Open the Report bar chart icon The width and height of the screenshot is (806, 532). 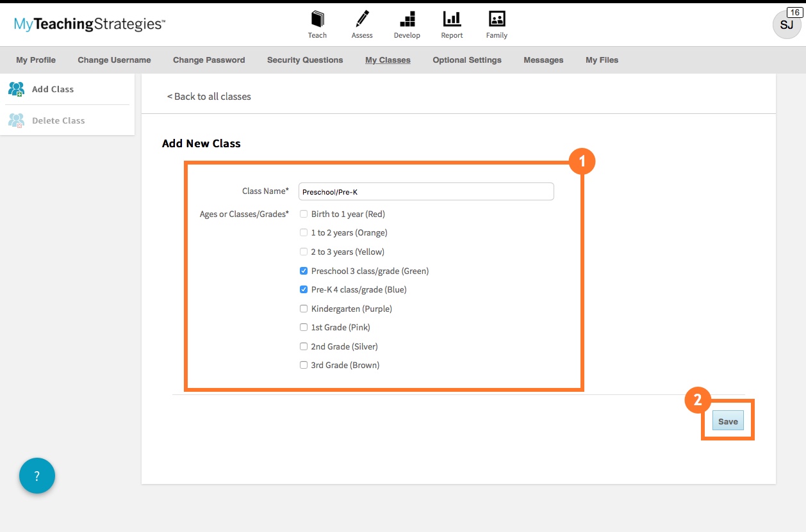[x=452, y=19]
